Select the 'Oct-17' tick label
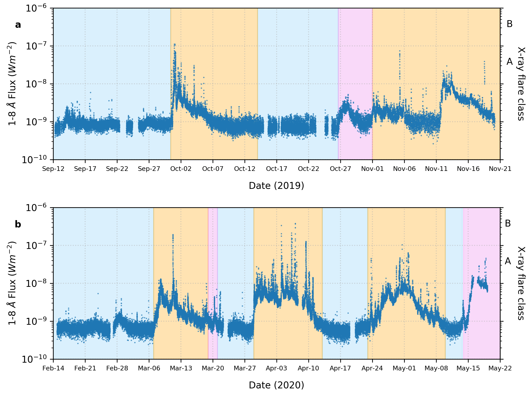This screenshot has width=532, height=399. point(277,169)
